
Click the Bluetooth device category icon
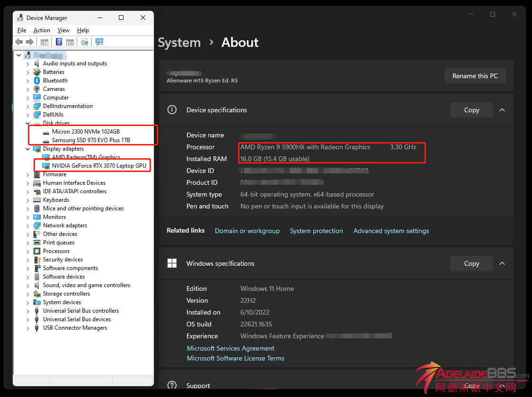coord(37,81)
